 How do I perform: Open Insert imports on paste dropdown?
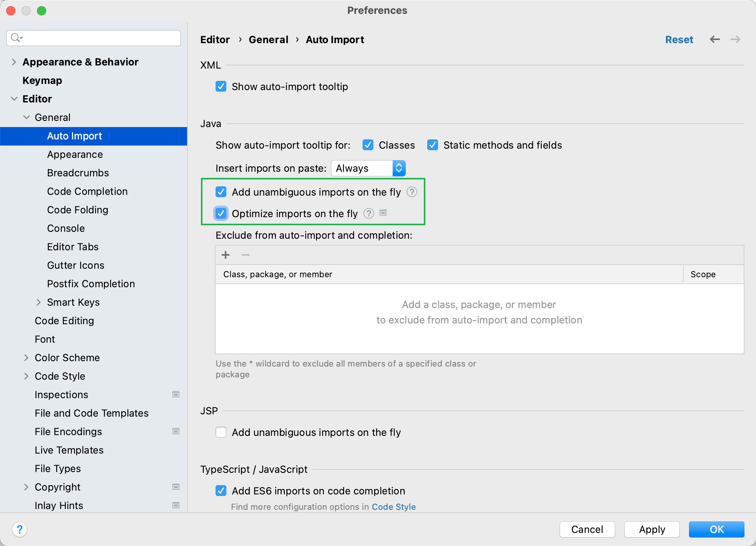[x=368, y=168]
